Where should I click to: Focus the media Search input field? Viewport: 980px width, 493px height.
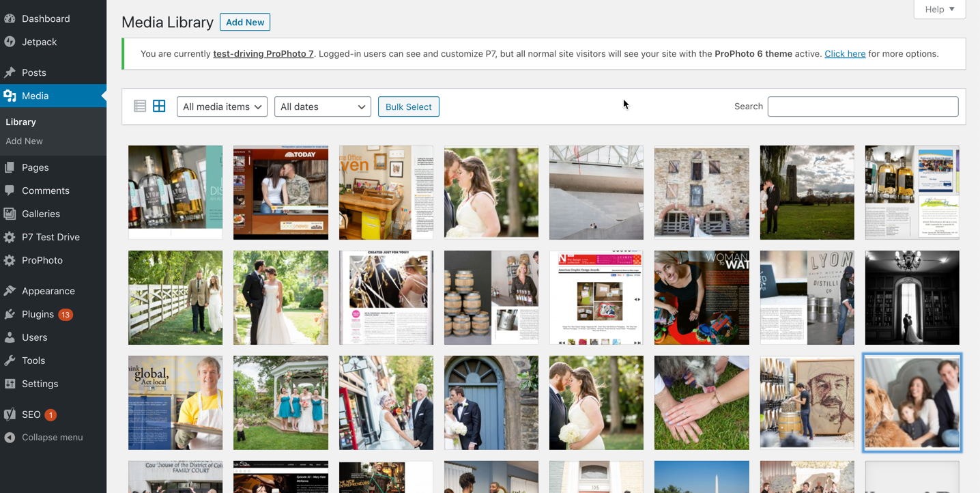click(x=863, y=107)
